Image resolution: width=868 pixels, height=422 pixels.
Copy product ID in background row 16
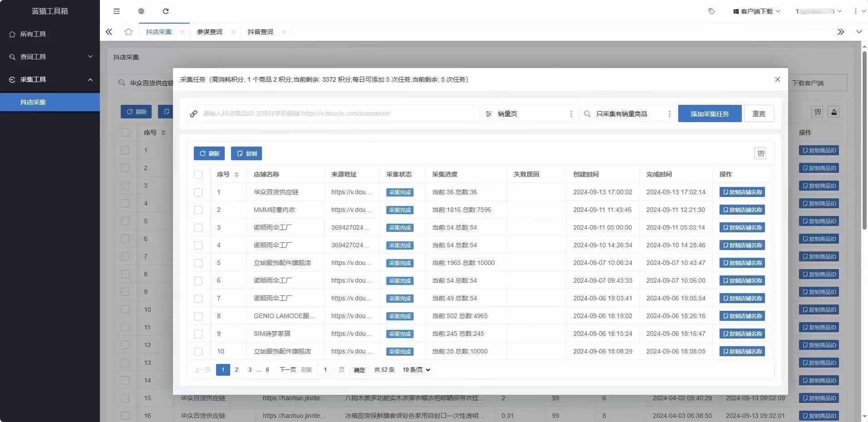[819, 416]
